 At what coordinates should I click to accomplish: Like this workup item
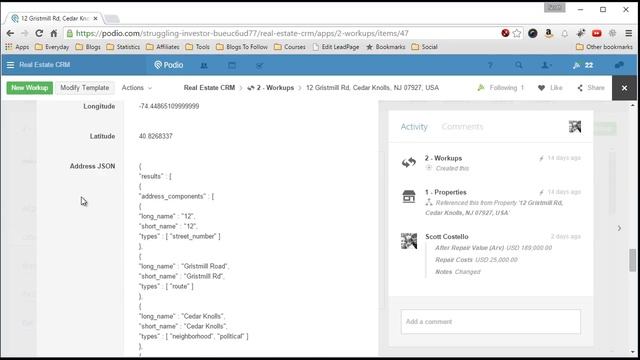tap(550, 88)
